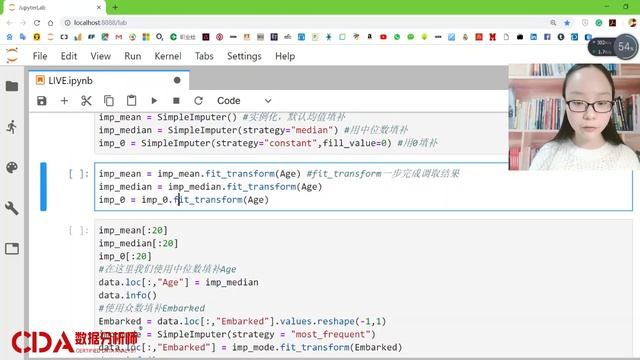Insert a new cell with the plus icon
Viewport: 640px width, 360px height.
tap(64, 101)
